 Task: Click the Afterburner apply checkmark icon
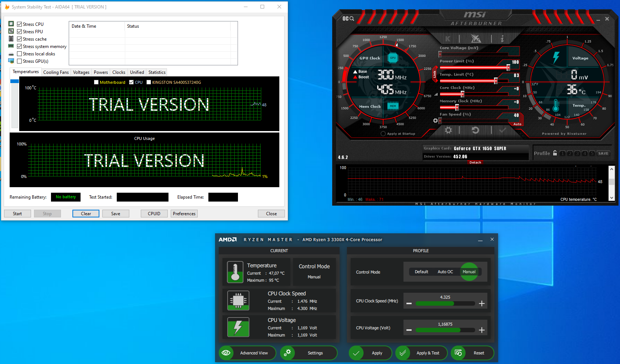(x=503, y=130)
